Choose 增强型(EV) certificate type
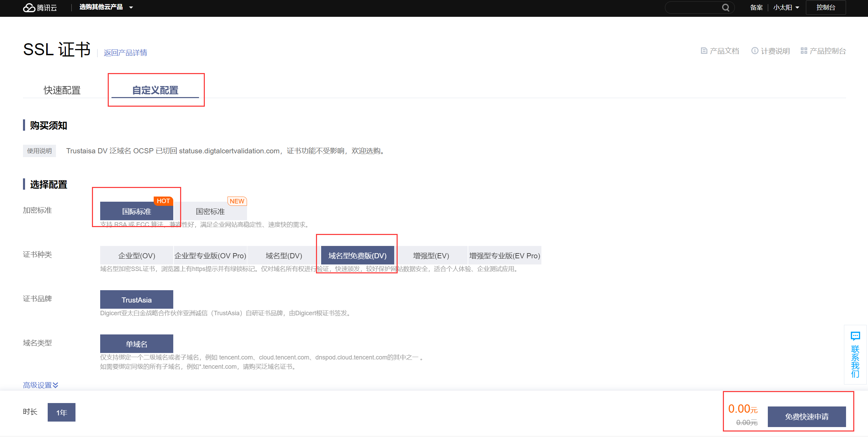The height and width of the screenshot is (437, 868). (431, 256)
